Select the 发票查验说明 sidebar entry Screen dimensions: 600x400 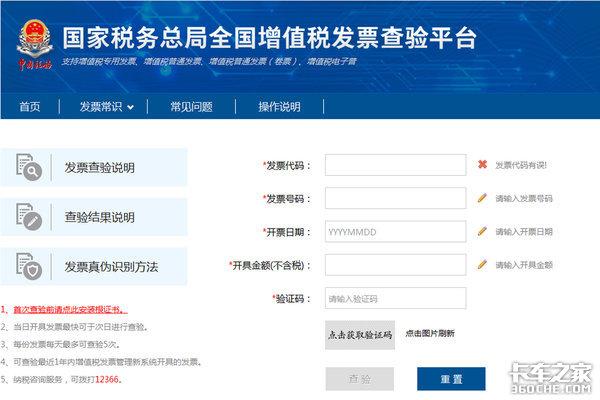click(94, 167)
